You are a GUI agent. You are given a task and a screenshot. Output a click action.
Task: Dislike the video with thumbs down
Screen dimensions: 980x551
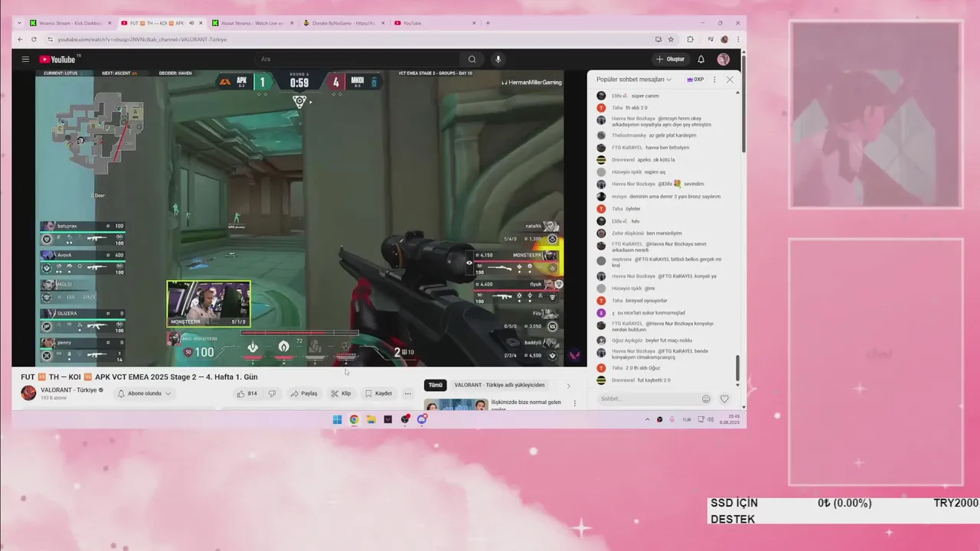[272, 393]
